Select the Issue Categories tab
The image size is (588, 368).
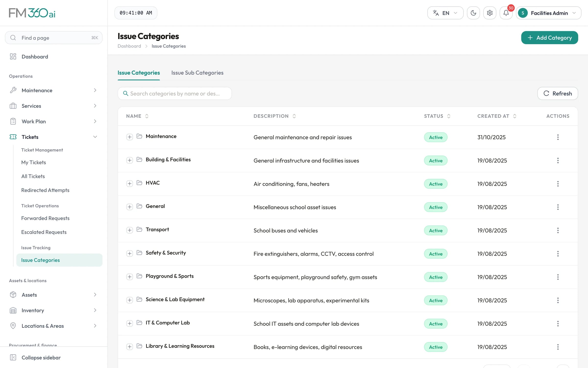[139, 73]
